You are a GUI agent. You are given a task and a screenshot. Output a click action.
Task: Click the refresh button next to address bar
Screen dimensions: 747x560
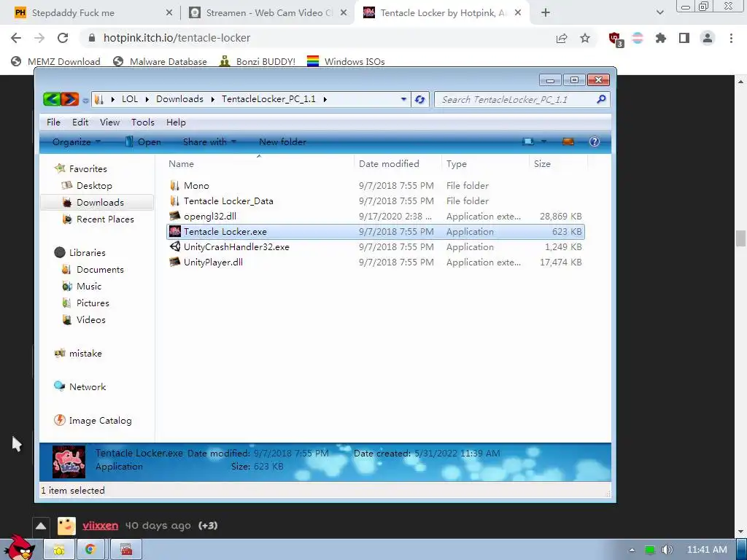point(419,99)
